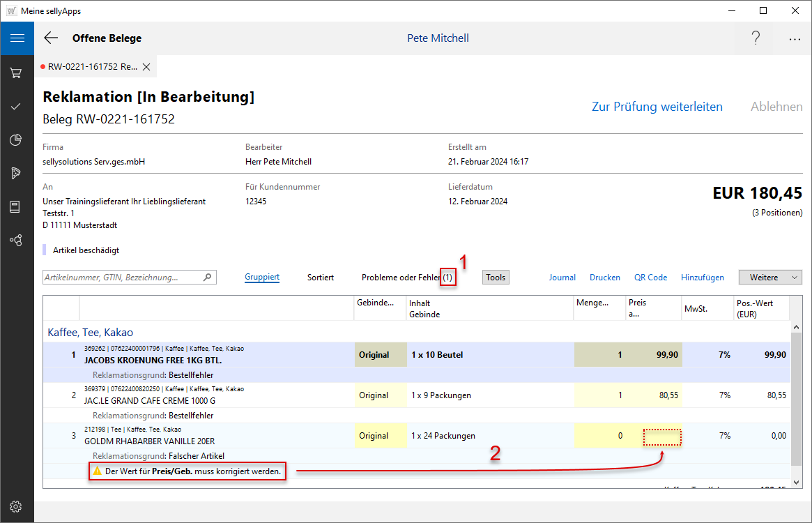
Task: Select the Gruppiert view
Action: click(x=262, y=278)
